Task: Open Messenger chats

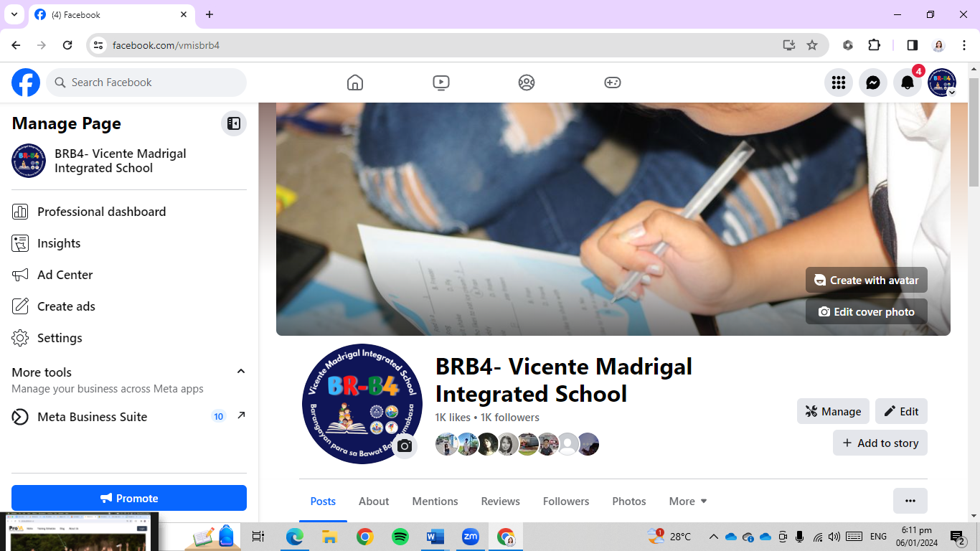Action: [x=872, y=82]
